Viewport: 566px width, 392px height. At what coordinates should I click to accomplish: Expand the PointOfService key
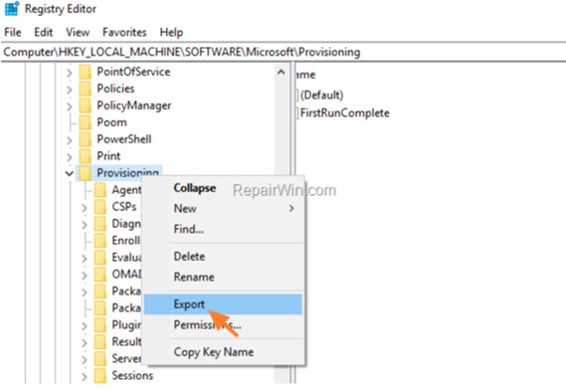pos(69,73)
